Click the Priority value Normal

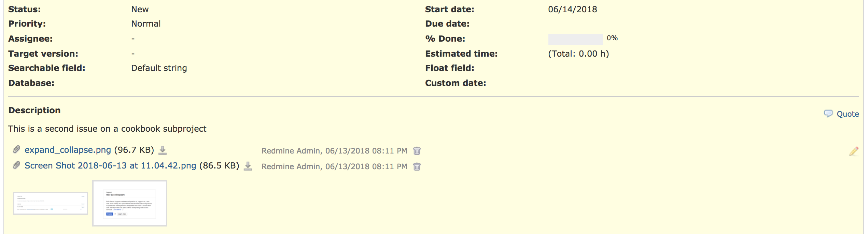[146, 24]
